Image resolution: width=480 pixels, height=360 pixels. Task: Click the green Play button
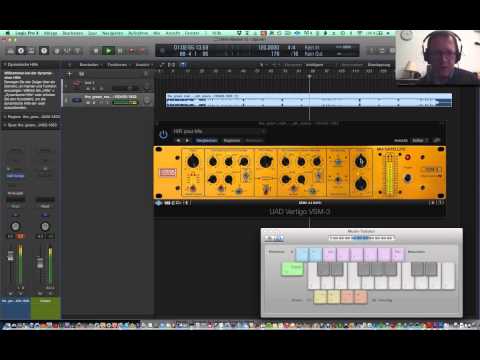pos(108,51)
